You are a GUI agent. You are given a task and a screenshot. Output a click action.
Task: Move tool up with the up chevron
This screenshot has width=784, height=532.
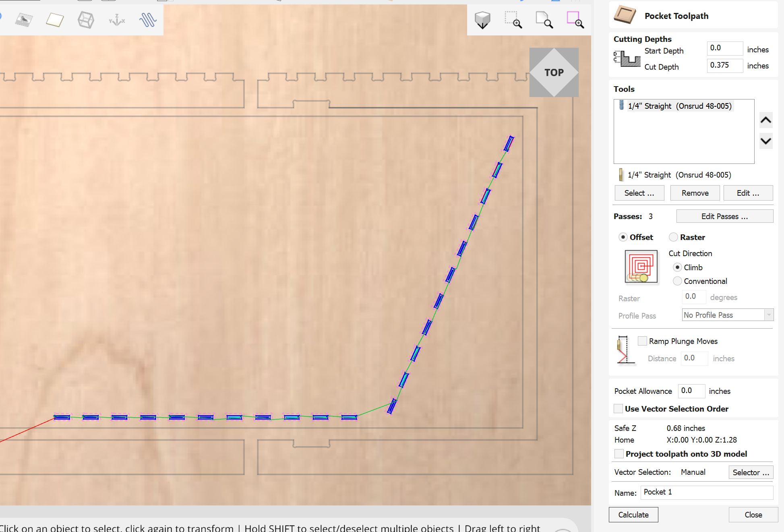point(765,120)
